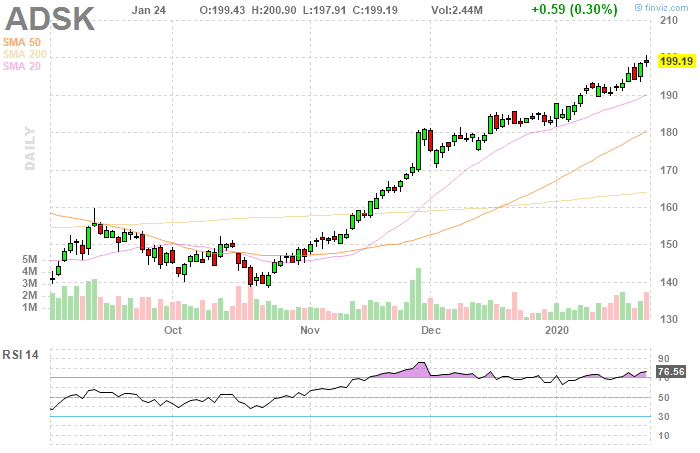This screenshot has height=453, width=700.
Task: Click the 3M volume axis label
Action: click(29, 283)
